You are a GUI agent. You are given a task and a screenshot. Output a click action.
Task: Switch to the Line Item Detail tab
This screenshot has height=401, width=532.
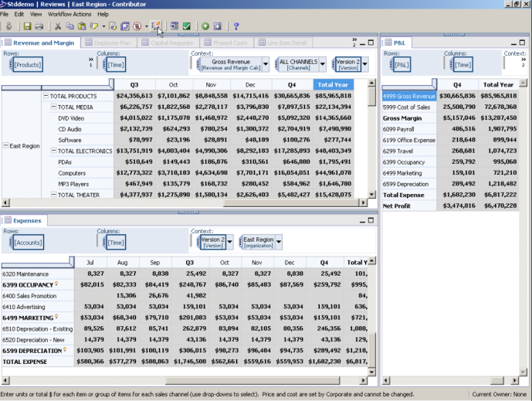point(283,42)
